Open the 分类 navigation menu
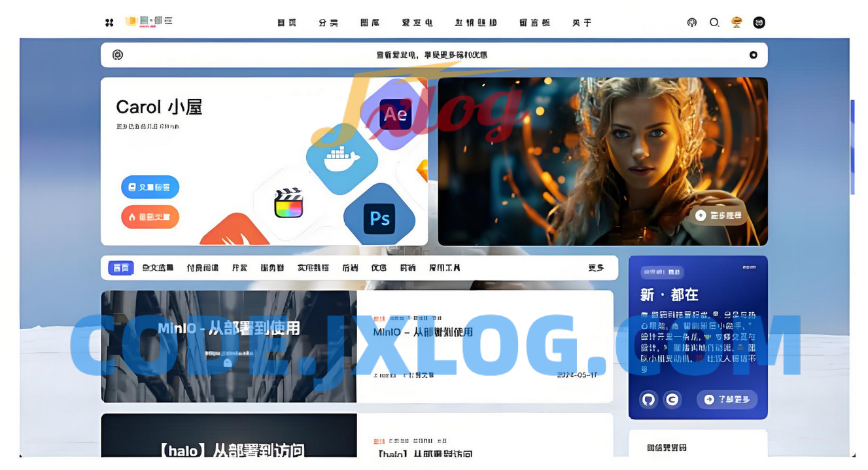 (x=328, y=23)
